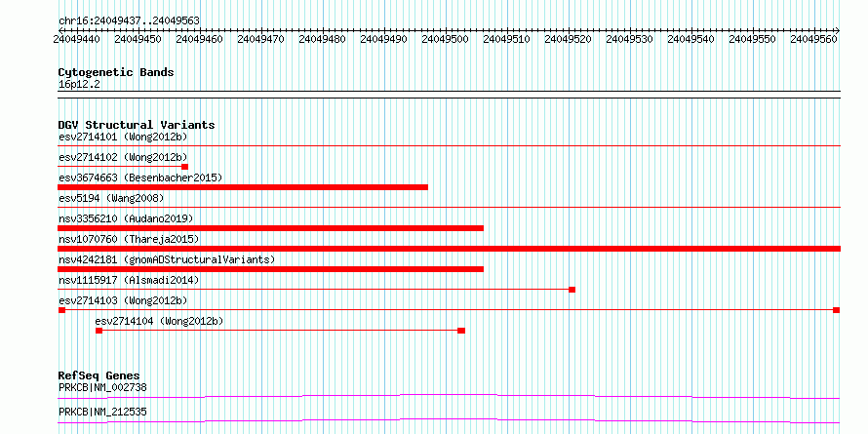Open variant nsv1070760 (Thareja2015) label

pos(129,239)
